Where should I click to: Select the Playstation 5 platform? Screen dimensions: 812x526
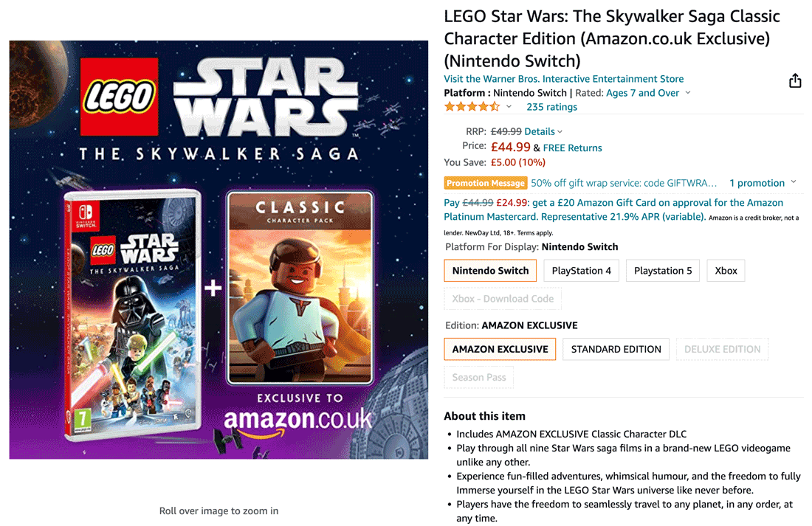coord(662,271)
